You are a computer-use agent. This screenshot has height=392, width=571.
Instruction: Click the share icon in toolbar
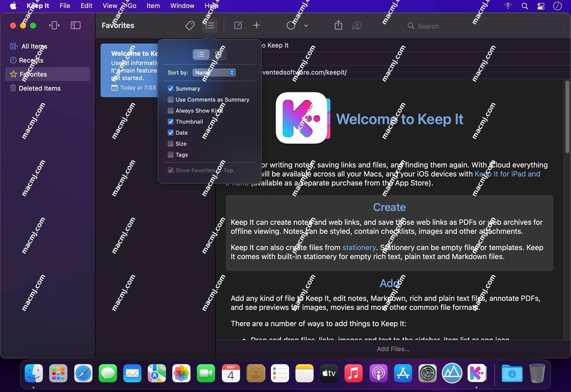pyautogui.click(x=338, y=25)
